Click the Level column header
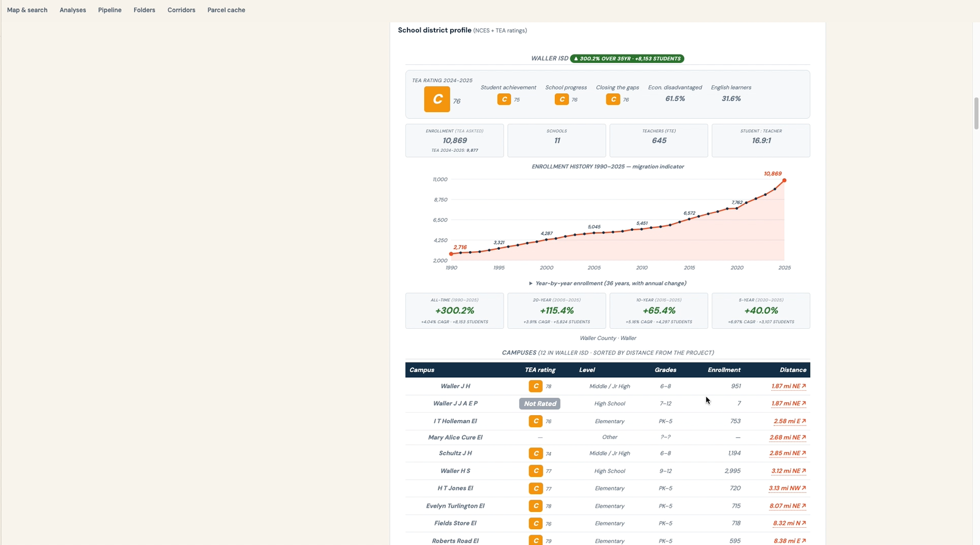 (x=587, y=370)
